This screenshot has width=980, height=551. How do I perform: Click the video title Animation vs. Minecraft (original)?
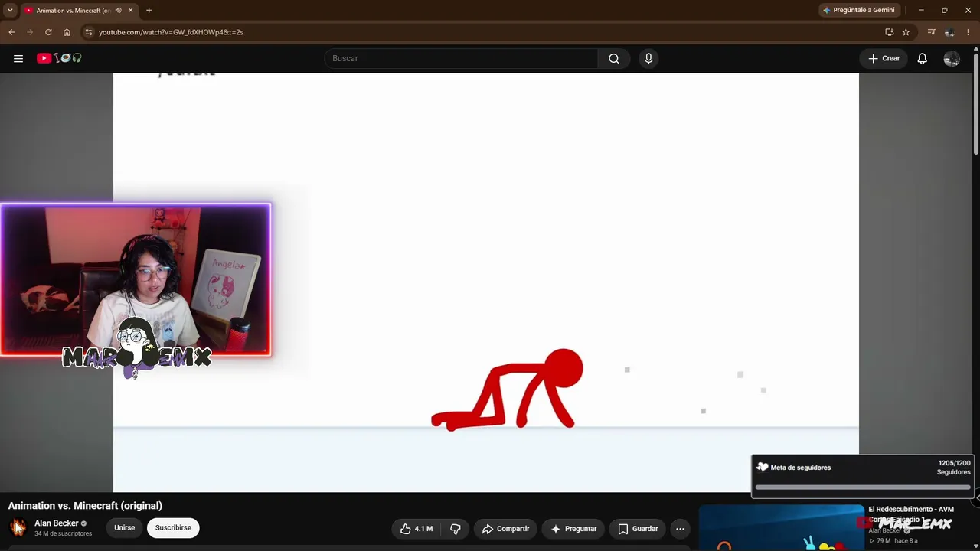85,506
